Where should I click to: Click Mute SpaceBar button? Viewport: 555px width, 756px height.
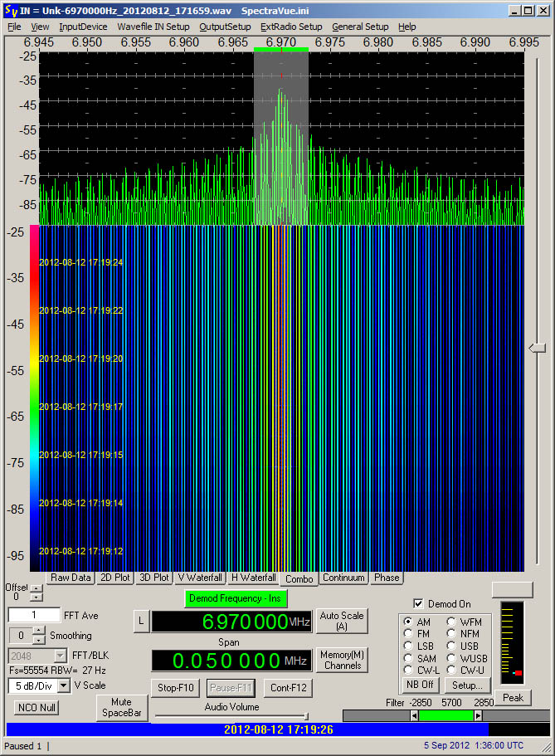tap(121, 707)
